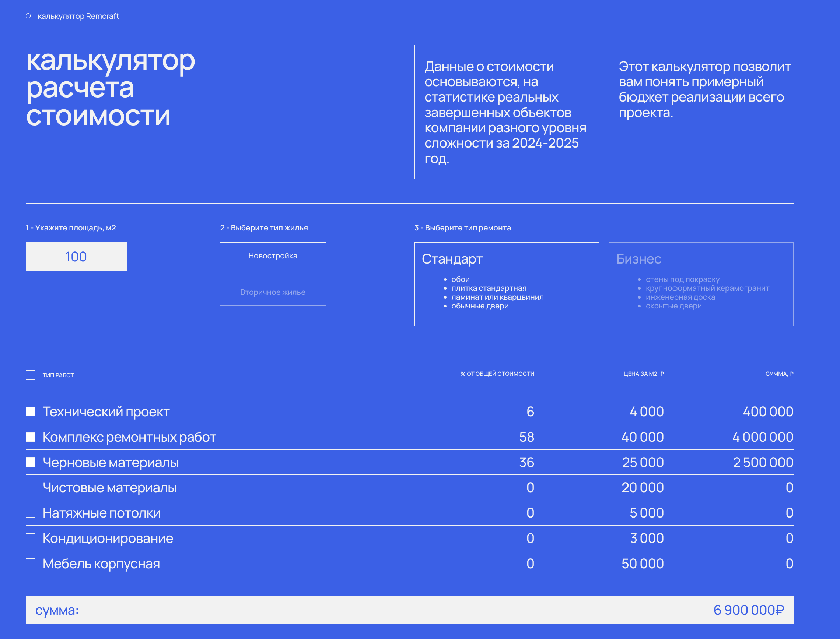Uncheck the Черновые материалы checkbox
Viewport: 840px width, 639px height.
point(31,462)
